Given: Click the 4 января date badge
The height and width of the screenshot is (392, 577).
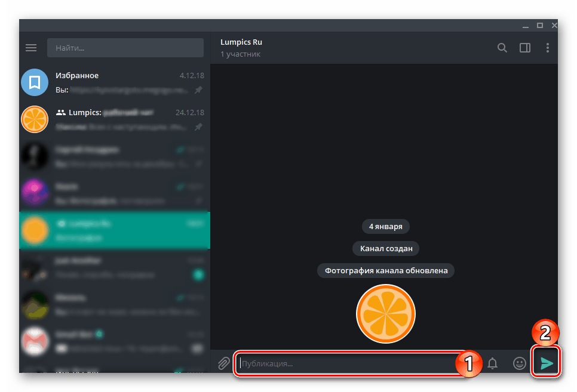Looking at the screenshot, I should 385,226.
